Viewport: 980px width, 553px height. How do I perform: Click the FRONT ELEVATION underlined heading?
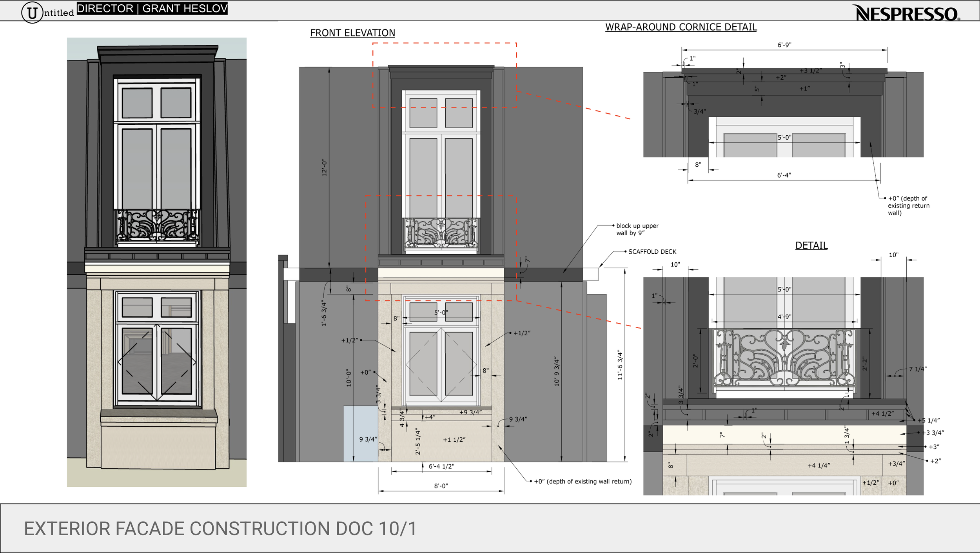[352, 33]
